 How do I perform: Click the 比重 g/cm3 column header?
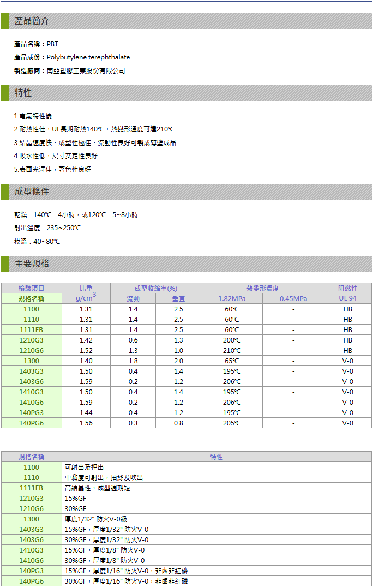pos(86,293)
